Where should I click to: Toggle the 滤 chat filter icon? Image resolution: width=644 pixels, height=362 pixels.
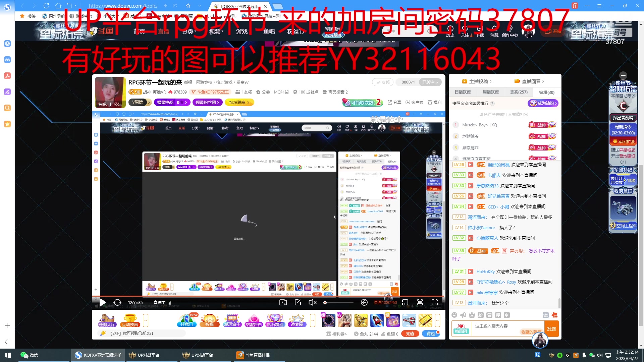pyautogui.click(x=546, y=315)
